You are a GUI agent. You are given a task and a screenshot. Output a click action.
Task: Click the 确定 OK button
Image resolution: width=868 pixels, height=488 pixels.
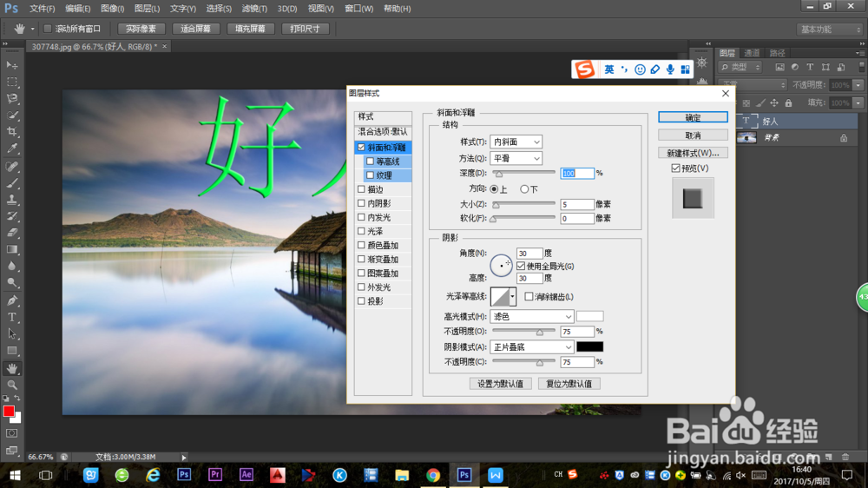coord(693,117)
